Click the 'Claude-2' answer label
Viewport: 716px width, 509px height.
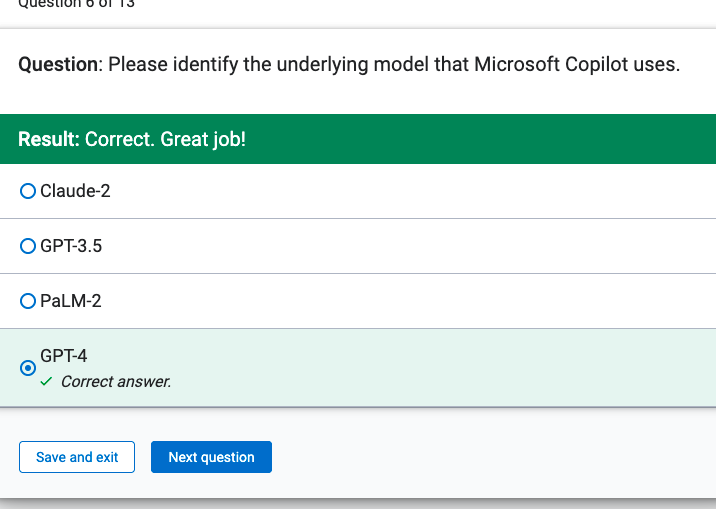[75, 191]
